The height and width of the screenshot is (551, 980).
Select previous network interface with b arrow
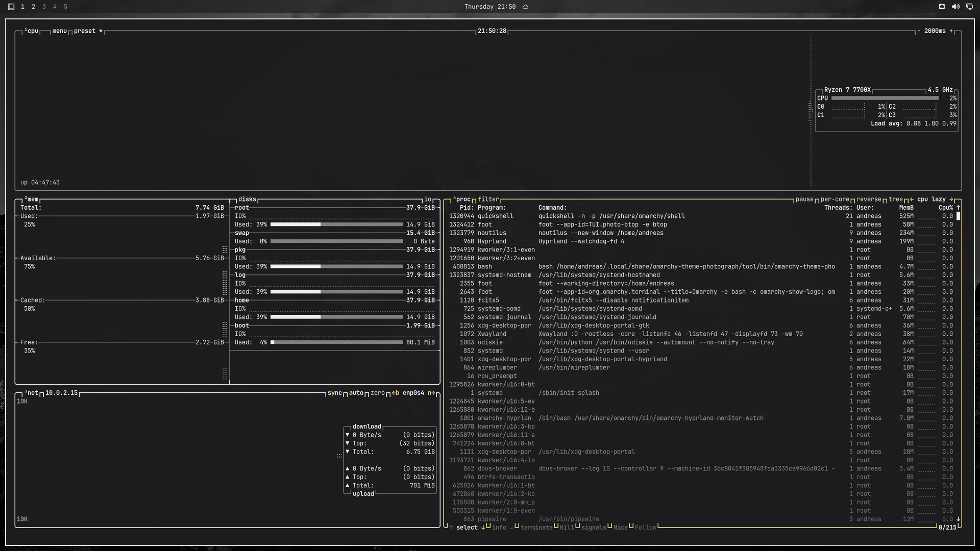pos(396,393)
